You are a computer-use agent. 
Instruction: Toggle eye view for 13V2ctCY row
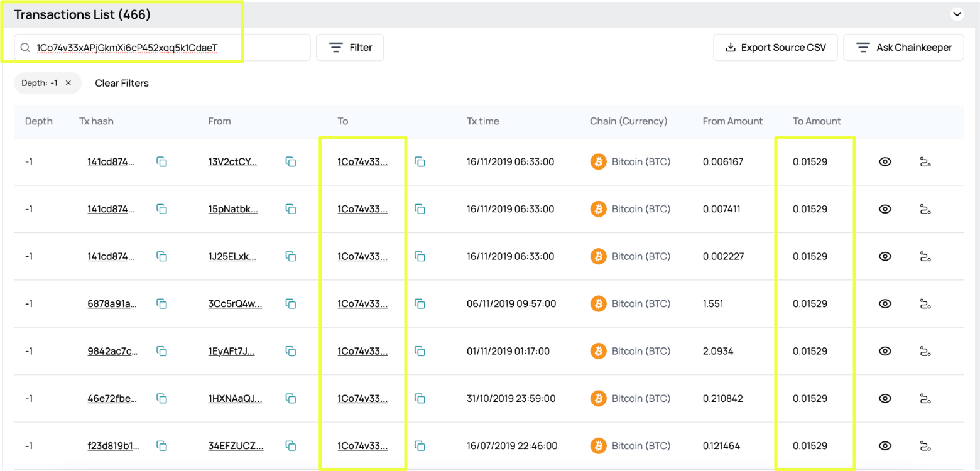pos(885,162)
